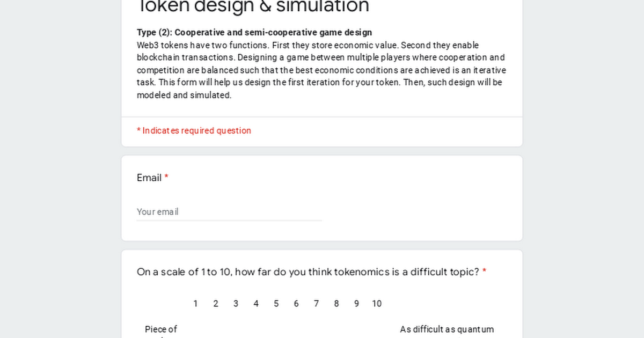The image size is (644, 338).
Task: Choose the scale number 6 label
Action: point(296,304)
